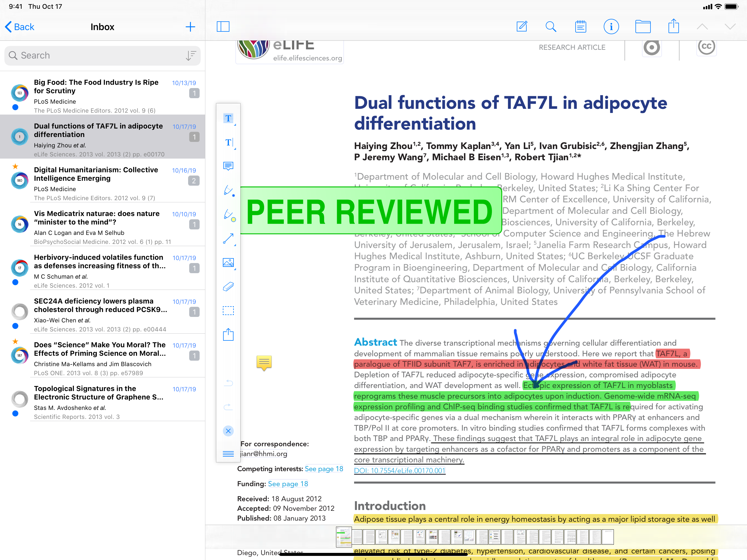Select the dashed rectangle selection tool

click(228, 310)
